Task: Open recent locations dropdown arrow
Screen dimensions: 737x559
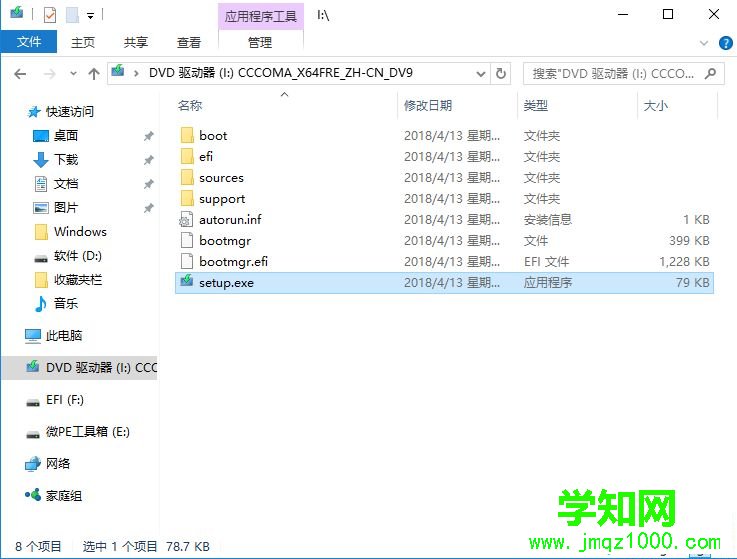Action: pyautogui.click(x=73, y=74)
